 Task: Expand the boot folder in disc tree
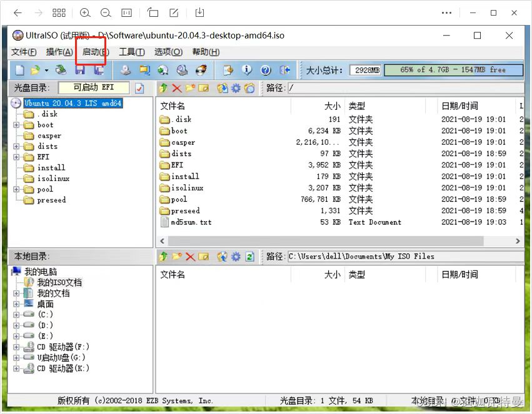pos(16,125)
